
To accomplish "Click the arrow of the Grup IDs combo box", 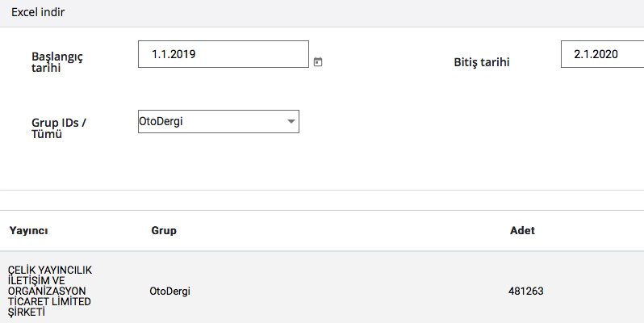I will [x=291, y=122].
